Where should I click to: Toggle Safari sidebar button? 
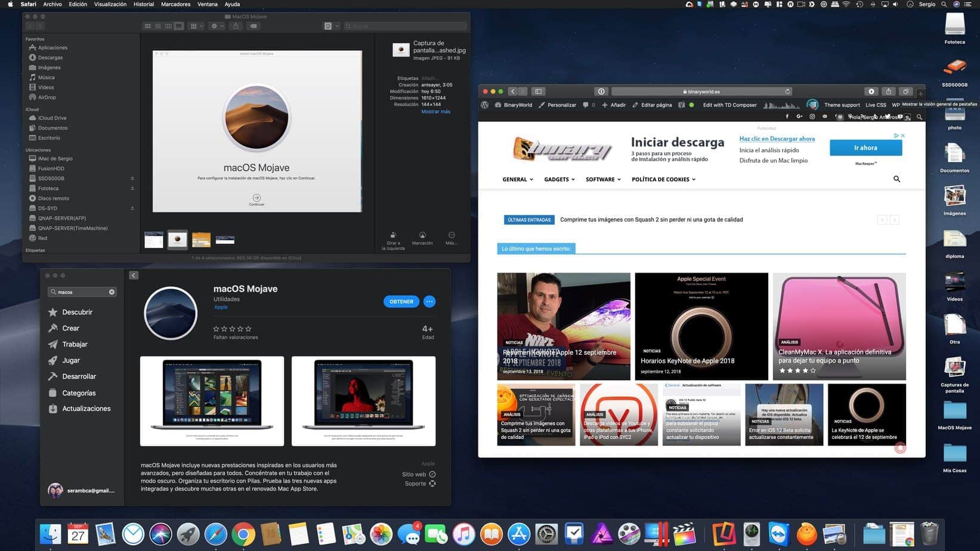pos(538,91)
